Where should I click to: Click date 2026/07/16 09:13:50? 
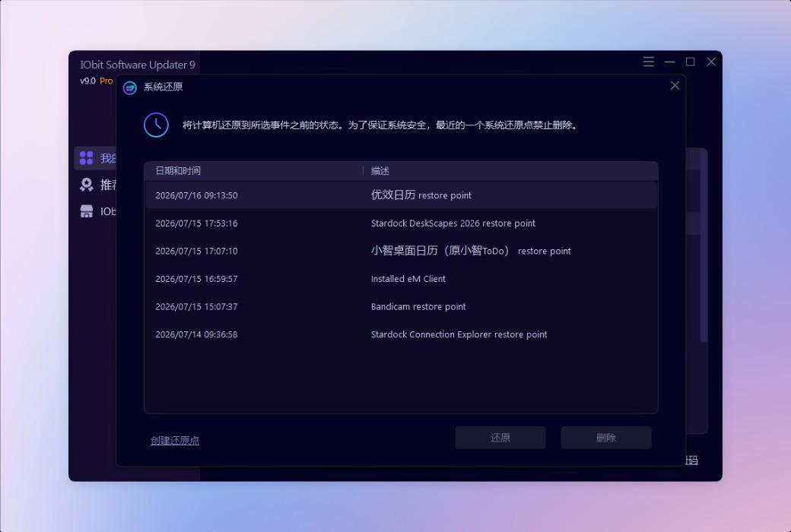coord(196,195)
